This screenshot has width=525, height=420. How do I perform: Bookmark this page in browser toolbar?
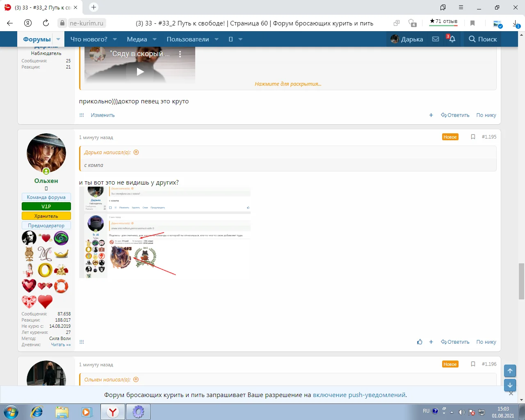click(x=472, y=23)
